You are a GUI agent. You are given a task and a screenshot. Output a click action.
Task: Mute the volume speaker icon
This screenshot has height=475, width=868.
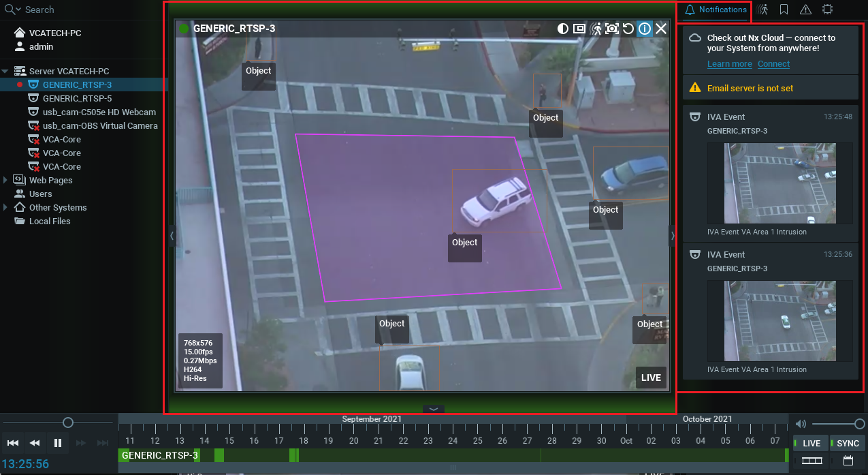[801, 424]
